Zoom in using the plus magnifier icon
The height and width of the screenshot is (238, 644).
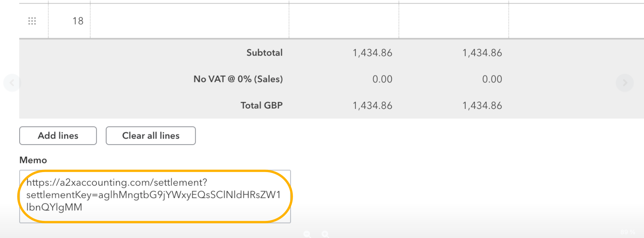click(325, 234)
